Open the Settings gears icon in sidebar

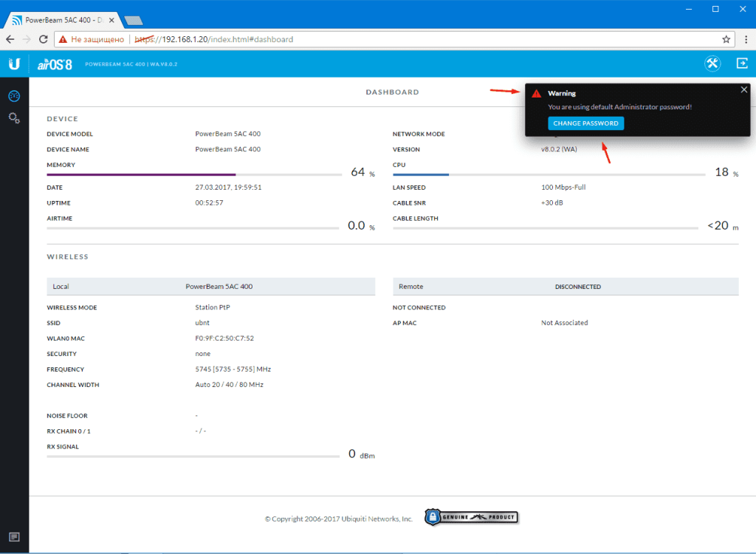coord(14,117)
